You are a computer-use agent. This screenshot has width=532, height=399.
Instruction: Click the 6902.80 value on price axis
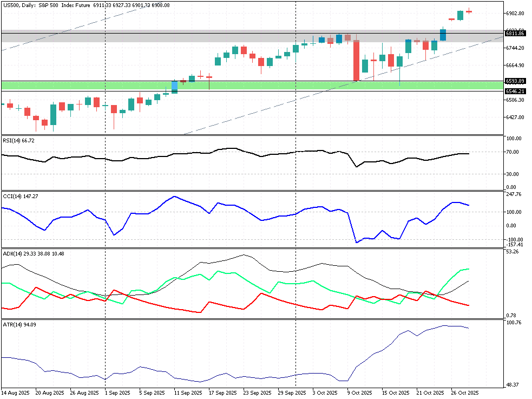514,13
